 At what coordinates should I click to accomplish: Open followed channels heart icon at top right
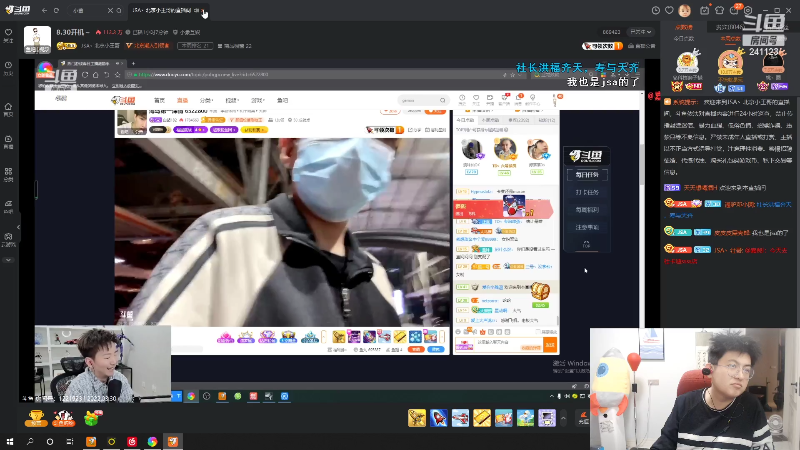[669, 10]
